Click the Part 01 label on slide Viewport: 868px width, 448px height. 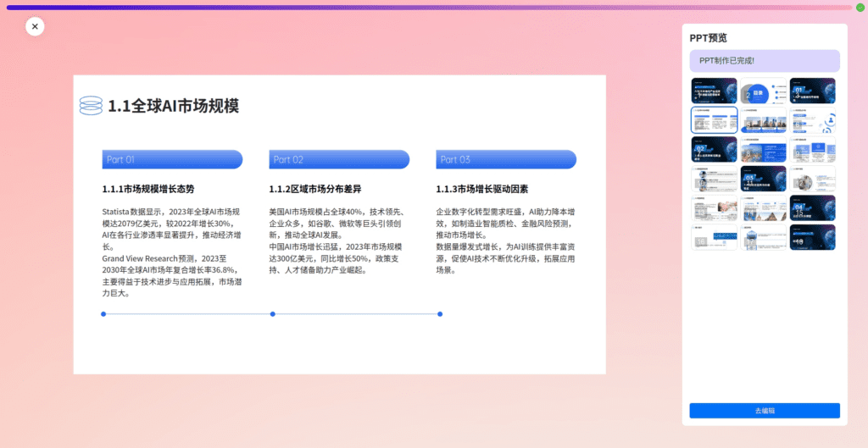(172, 159)
